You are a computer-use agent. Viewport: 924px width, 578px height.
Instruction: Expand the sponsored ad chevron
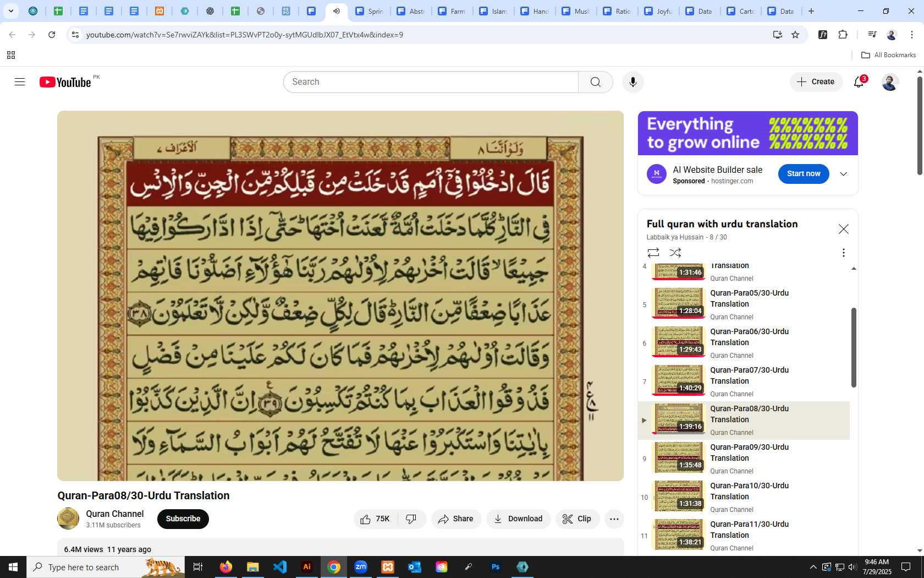(843, 174)
